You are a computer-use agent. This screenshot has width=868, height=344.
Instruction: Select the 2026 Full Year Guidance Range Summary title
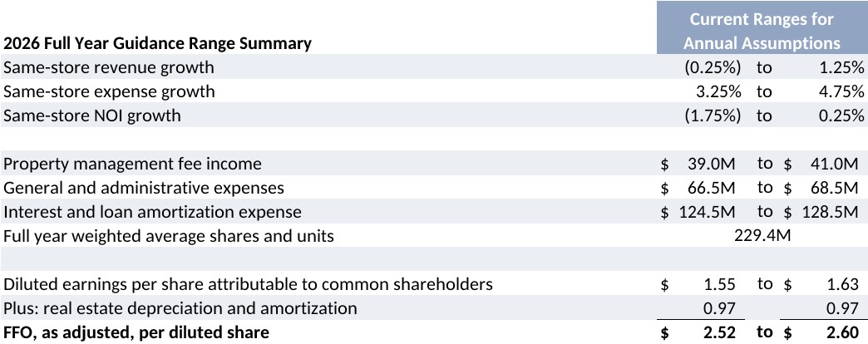pos(158,43)
